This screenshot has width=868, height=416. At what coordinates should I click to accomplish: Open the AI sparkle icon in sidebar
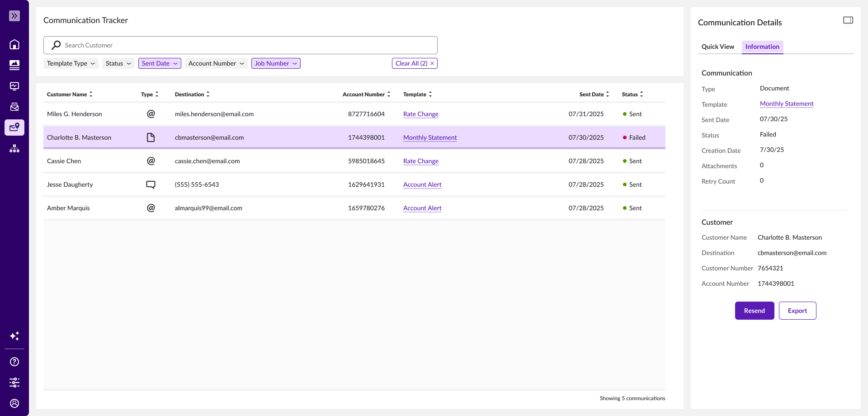click(x=14, y=336)
